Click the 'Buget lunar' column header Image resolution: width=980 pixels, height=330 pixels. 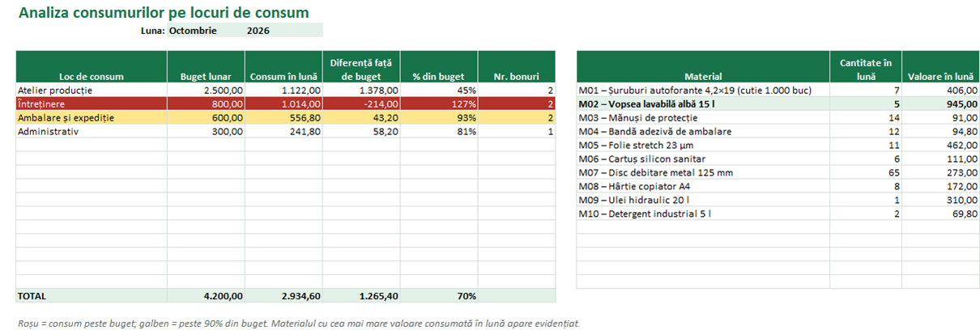point(206,67)
